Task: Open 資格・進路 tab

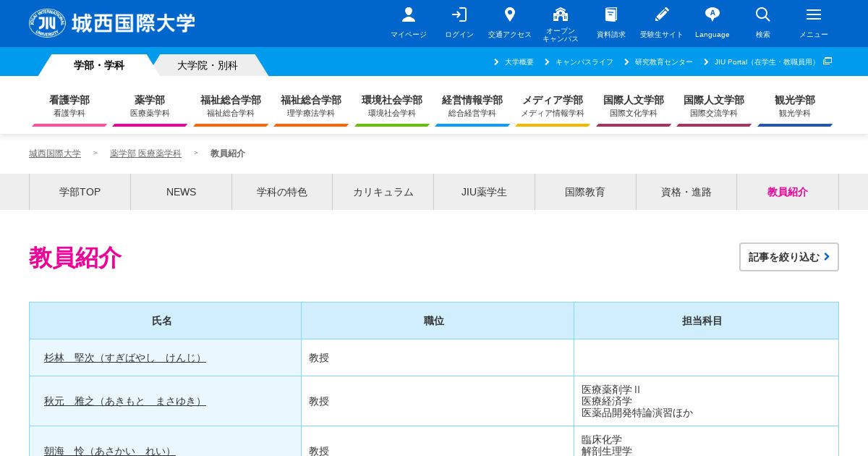Action: pyautogui.click(x=686, y=192)
